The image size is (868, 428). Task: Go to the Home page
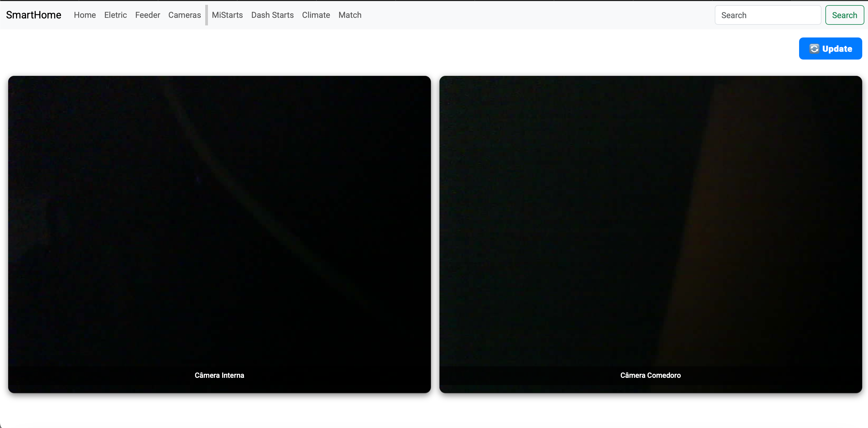point(85,15)
